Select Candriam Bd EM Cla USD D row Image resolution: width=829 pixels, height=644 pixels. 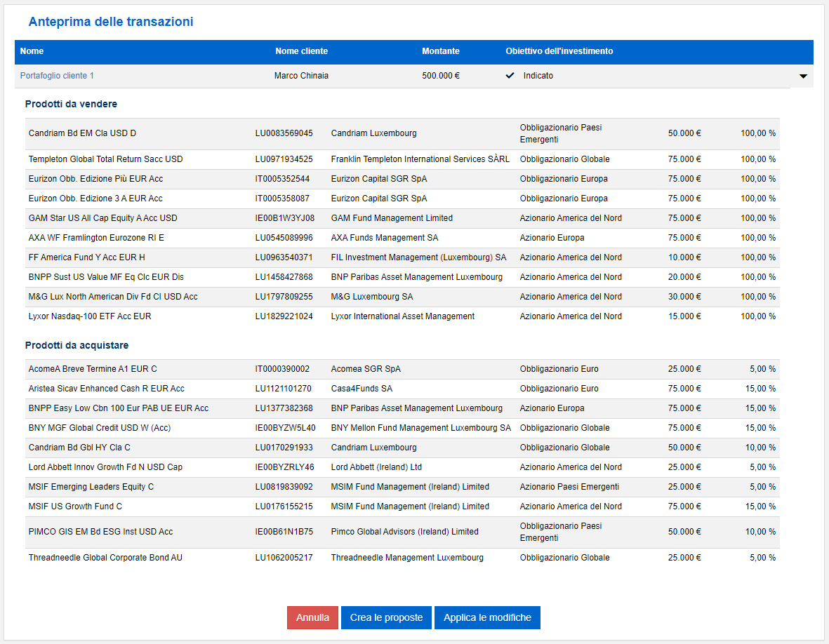(402, 134)
